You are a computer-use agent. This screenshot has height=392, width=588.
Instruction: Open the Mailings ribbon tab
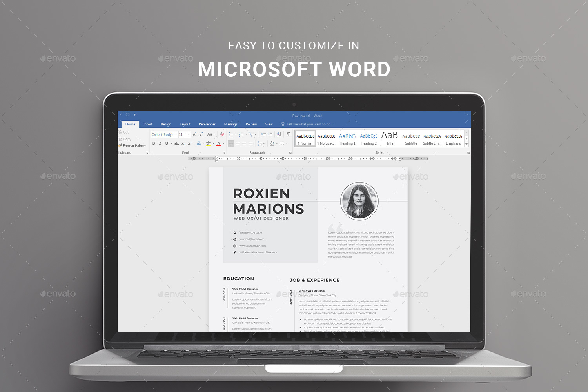[230, 124]
